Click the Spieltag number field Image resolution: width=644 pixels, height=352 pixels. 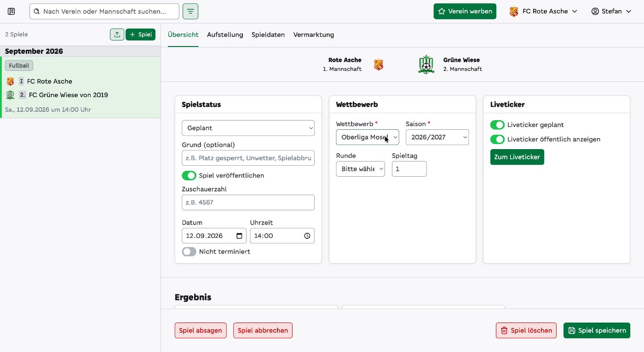(x=409, y=169)
